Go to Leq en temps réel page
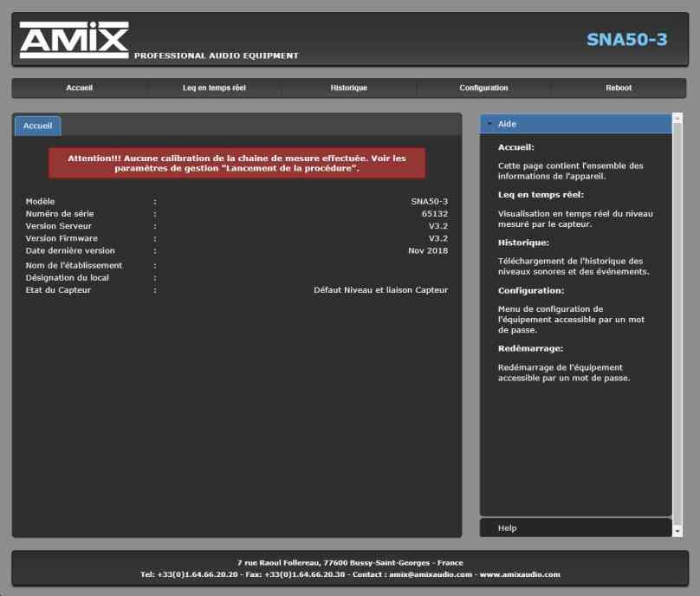 pos(214,88)
